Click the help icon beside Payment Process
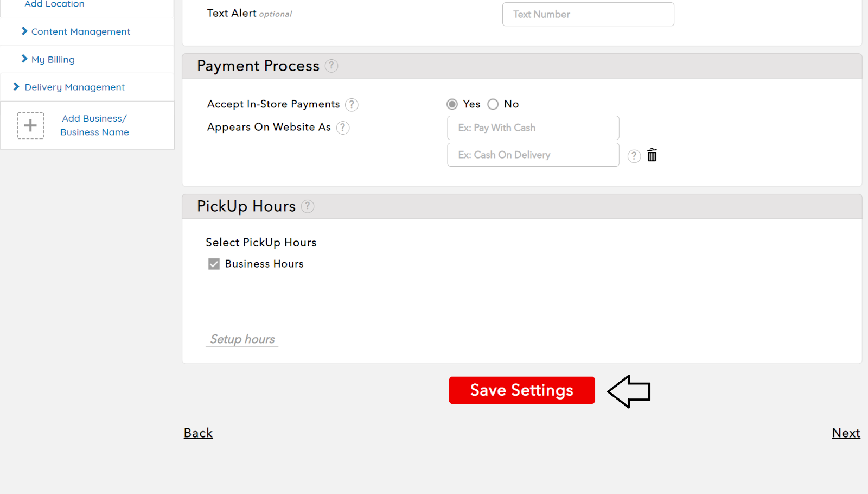This screenshot has height=494, width=868. point(331,66)
